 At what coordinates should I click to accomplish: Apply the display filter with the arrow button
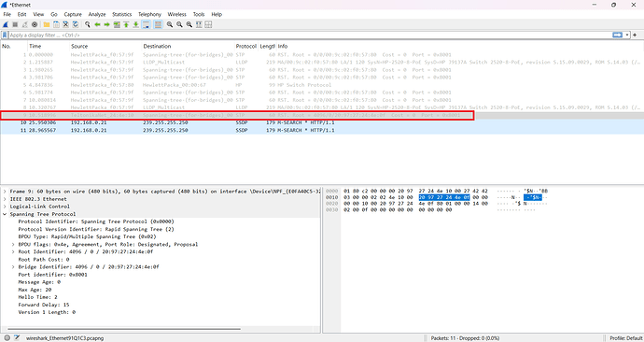617,36
